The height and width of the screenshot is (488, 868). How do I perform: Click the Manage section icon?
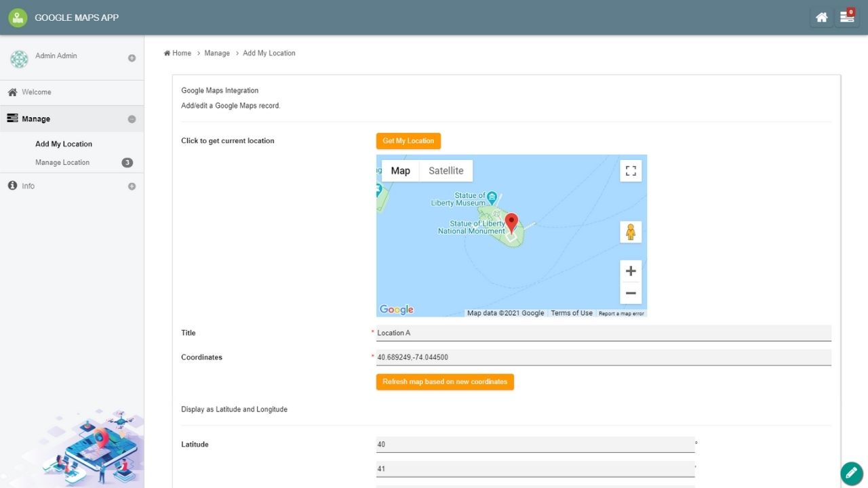pyautogui.click(x=12, y=119)
